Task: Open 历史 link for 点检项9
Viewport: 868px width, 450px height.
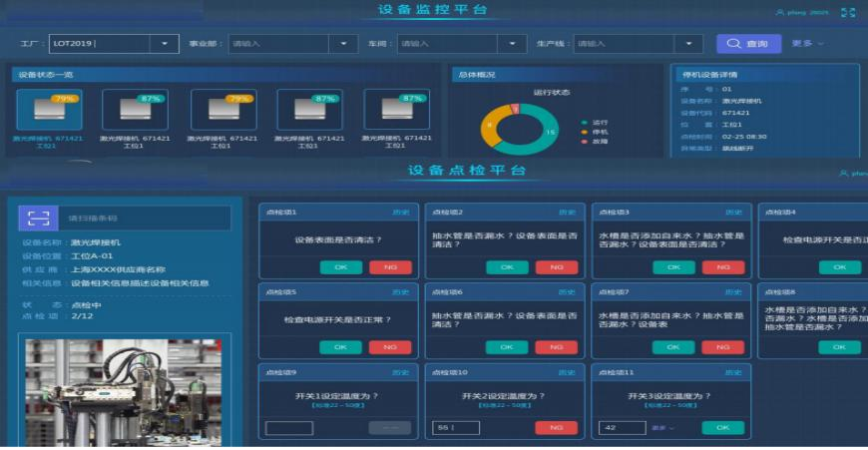Action: coord(400,372)
